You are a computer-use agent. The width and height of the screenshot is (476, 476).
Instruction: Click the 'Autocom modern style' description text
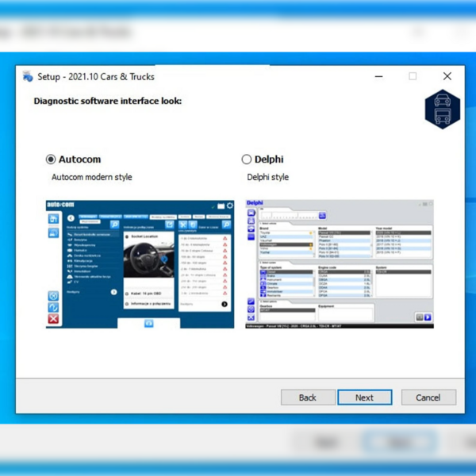point(92,177)
